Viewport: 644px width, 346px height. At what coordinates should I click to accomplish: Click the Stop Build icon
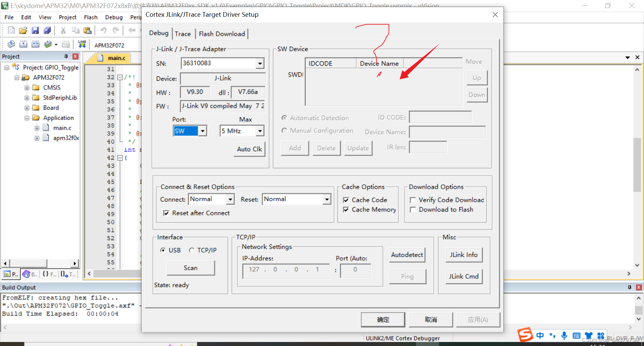click(66, 44)
